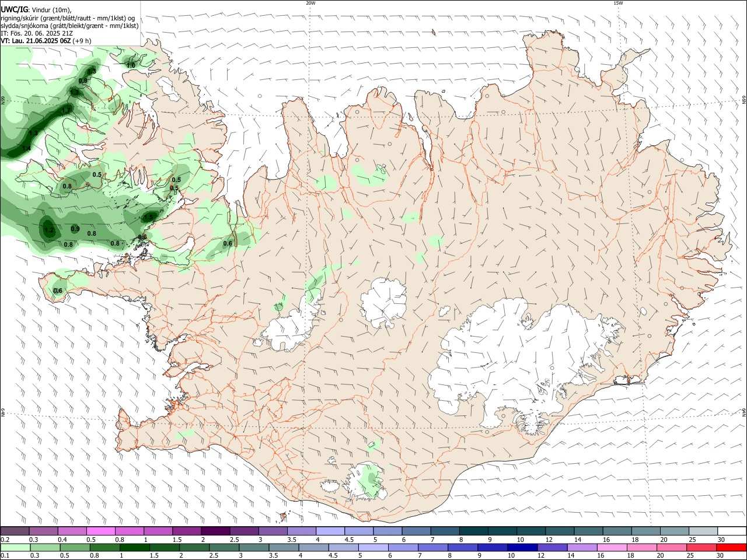This screenshot has width=747, height=560.
Task: Click the dark teal 8 swatch in the top row
Action: coord(473,531)
